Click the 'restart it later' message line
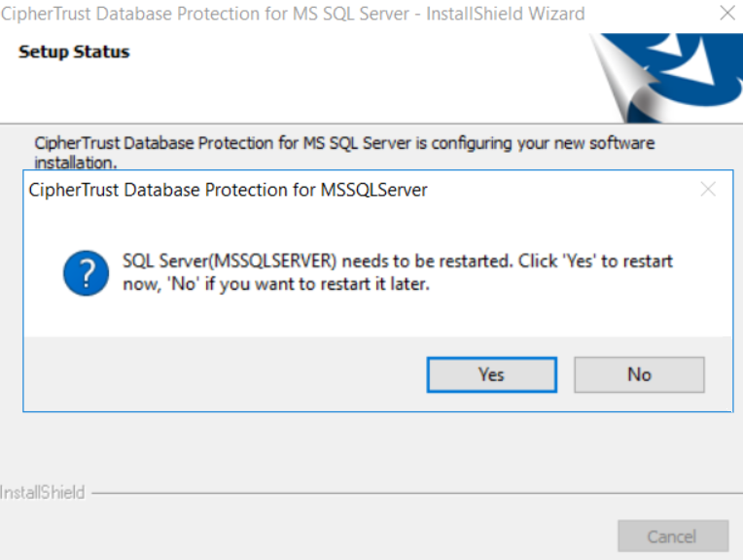 276,284
